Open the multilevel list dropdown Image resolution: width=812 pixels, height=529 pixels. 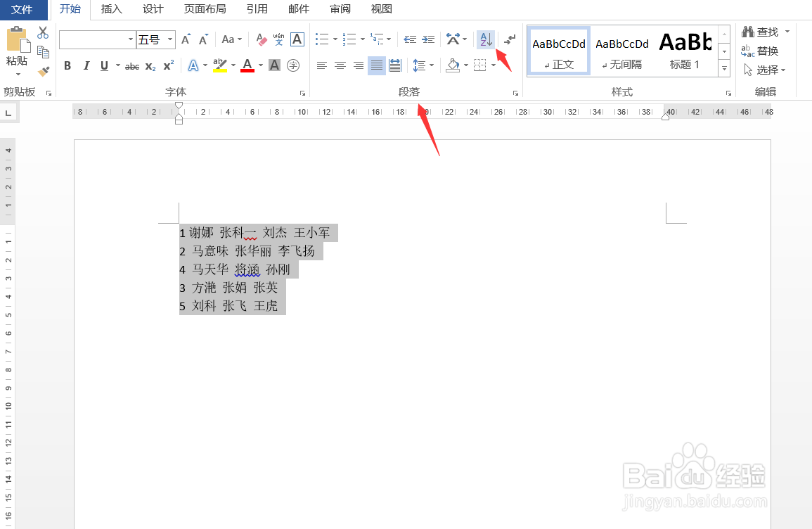point(389,39)
